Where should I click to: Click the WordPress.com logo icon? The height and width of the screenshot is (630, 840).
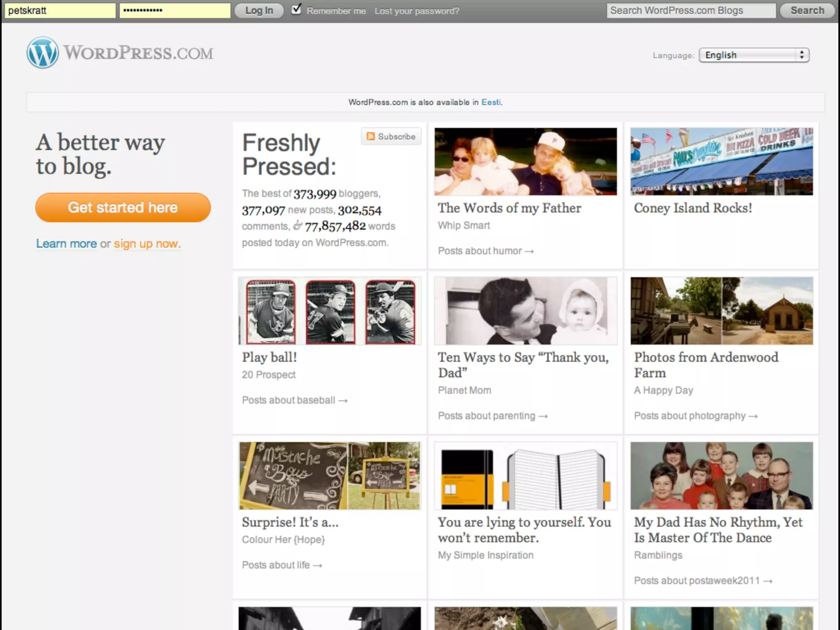43,52
